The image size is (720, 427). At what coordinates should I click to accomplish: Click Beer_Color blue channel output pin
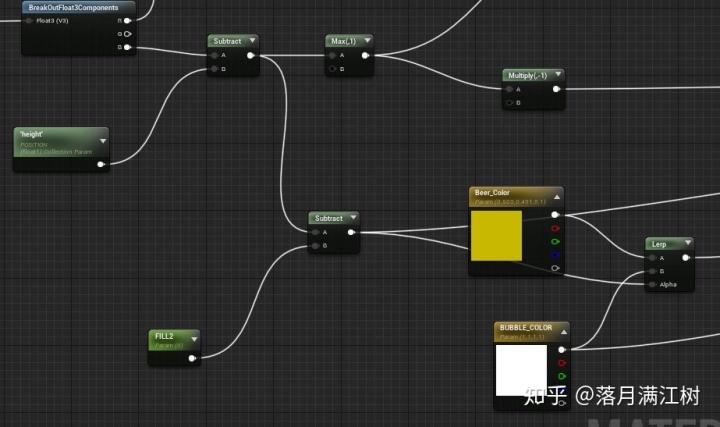click(555, 255)
